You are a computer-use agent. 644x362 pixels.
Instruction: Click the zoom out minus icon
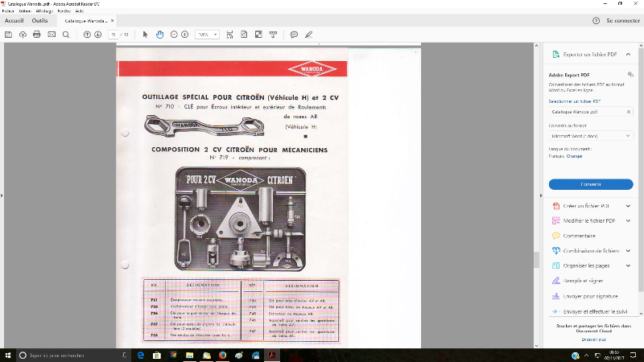173,35
